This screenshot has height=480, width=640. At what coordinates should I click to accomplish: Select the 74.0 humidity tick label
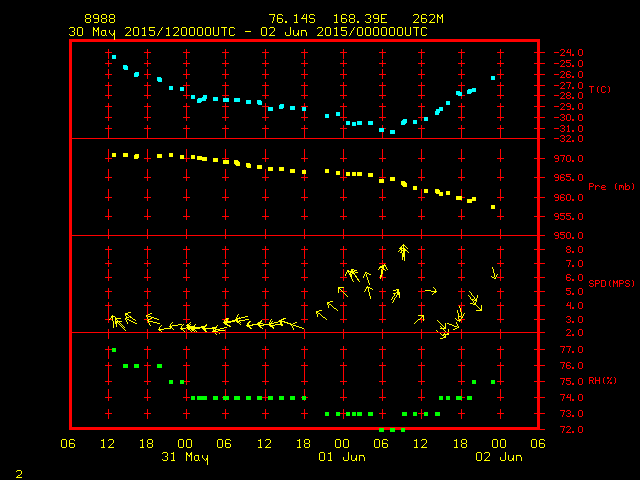coord(571,398)
